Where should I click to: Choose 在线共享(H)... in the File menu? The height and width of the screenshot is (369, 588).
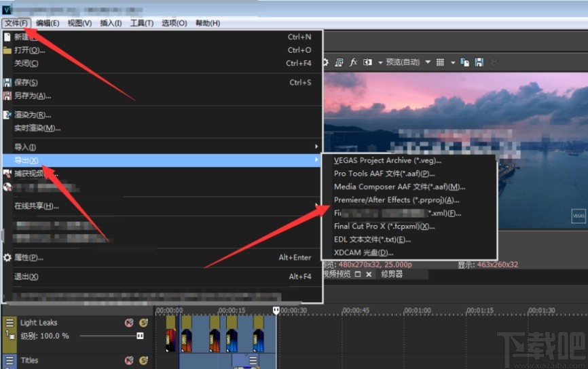pyautogui.click(x=162, y=206)
